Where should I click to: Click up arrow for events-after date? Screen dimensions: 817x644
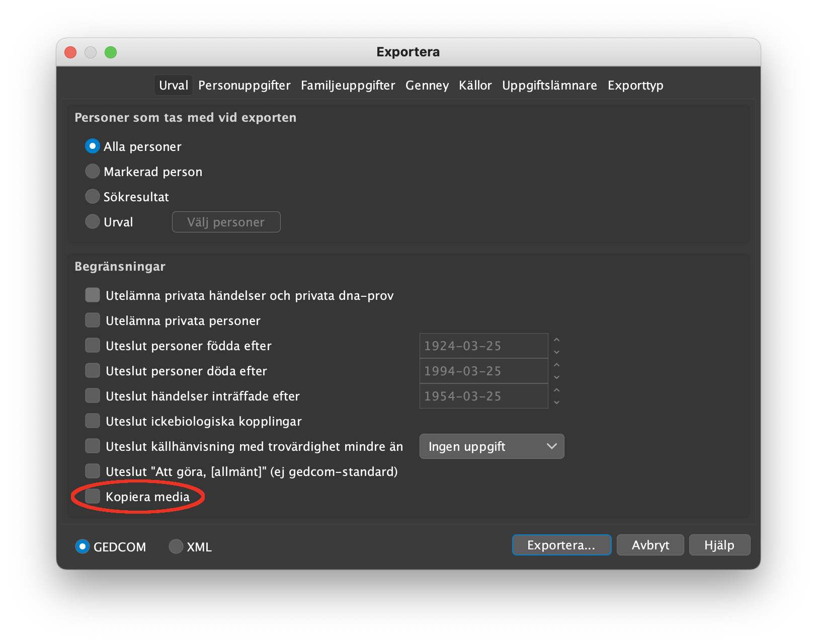pyautogui.click(x=556, y=390)
